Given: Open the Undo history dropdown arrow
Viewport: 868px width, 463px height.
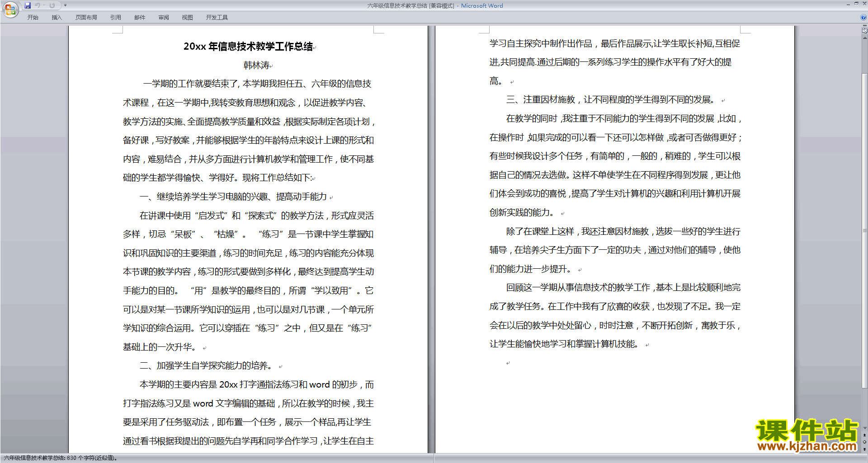Looking at the screenshot, I should point(44,5).
